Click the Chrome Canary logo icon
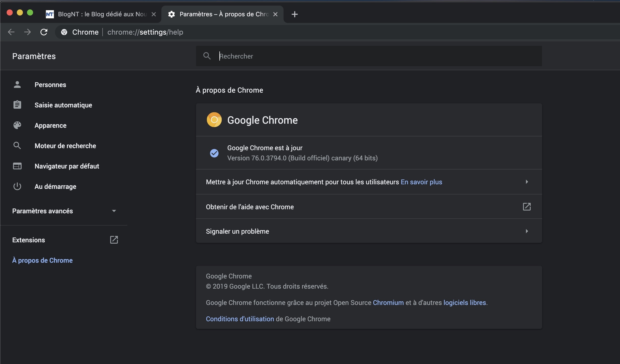This screenshot has width=620, height=364. tap(214, 120)
